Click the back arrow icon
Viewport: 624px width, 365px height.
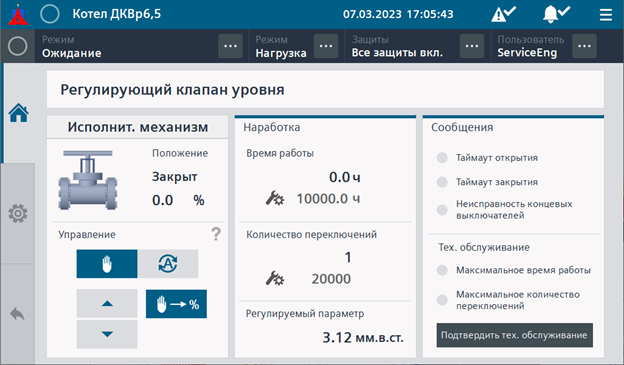coord(18,314)
